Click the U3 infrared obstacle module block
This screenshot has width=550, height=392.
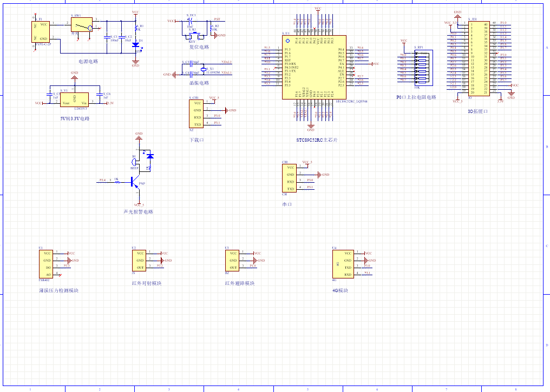tap(232, 260)
